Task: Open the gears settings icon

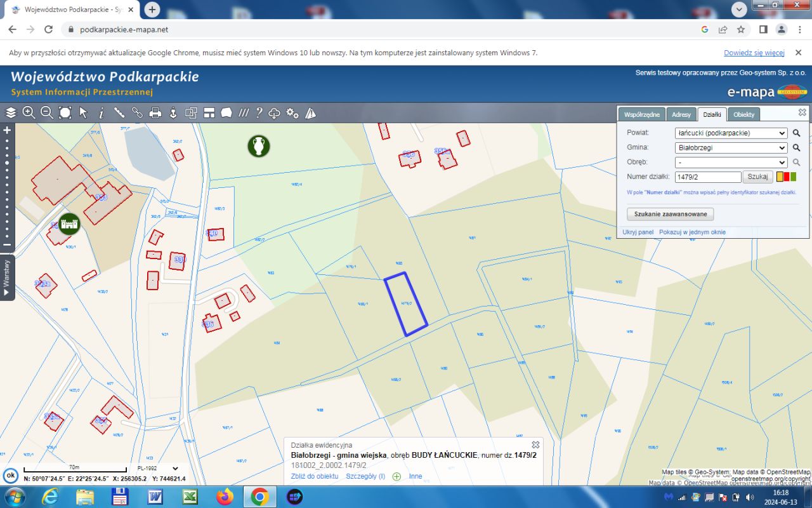Action: 292,113
